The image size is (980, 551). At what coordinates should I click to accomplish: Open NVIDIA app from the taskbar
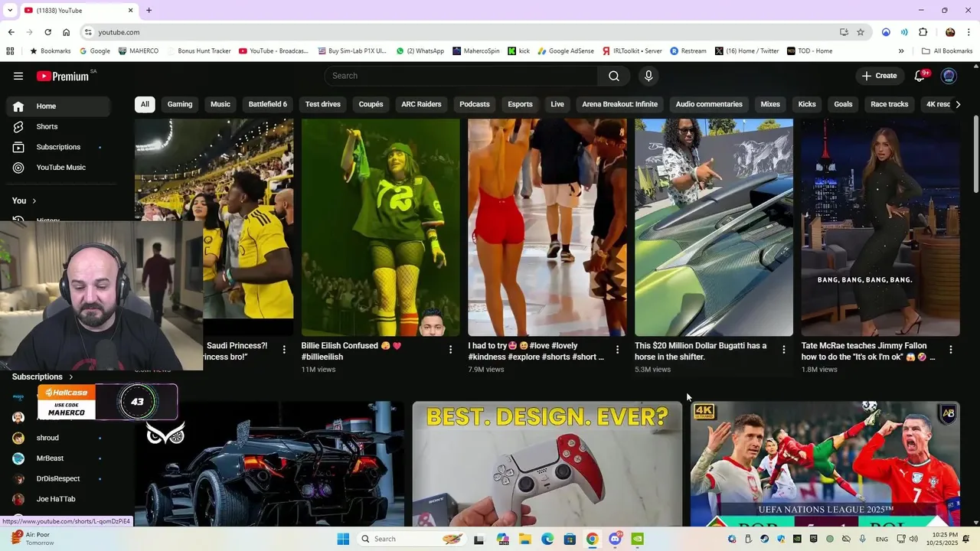pos(638,539)
